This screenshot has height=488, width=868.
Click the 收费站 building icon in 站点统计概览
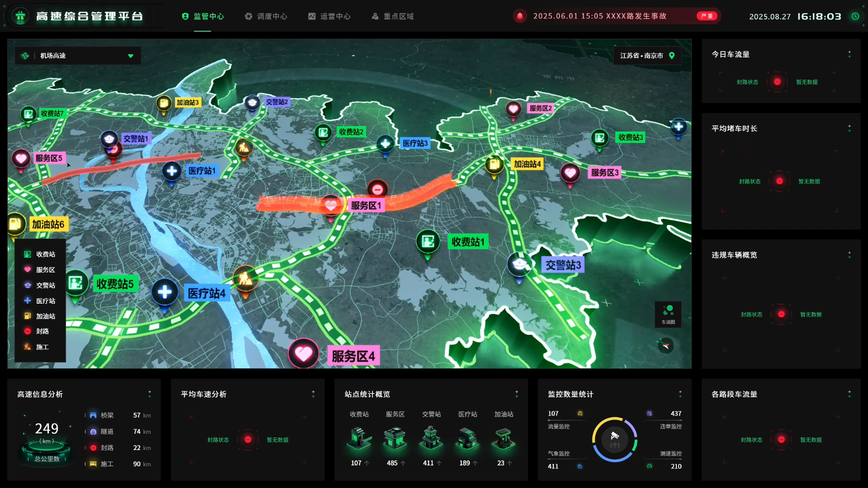(359, 438)
